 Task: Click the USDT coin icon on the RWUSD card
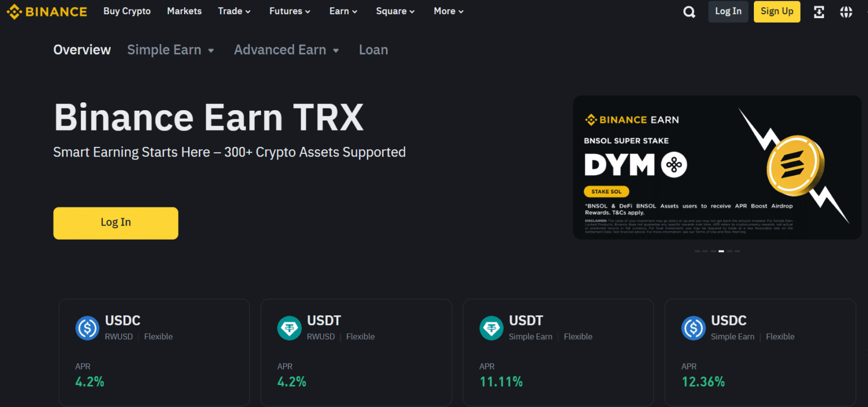tap(289, 328)
